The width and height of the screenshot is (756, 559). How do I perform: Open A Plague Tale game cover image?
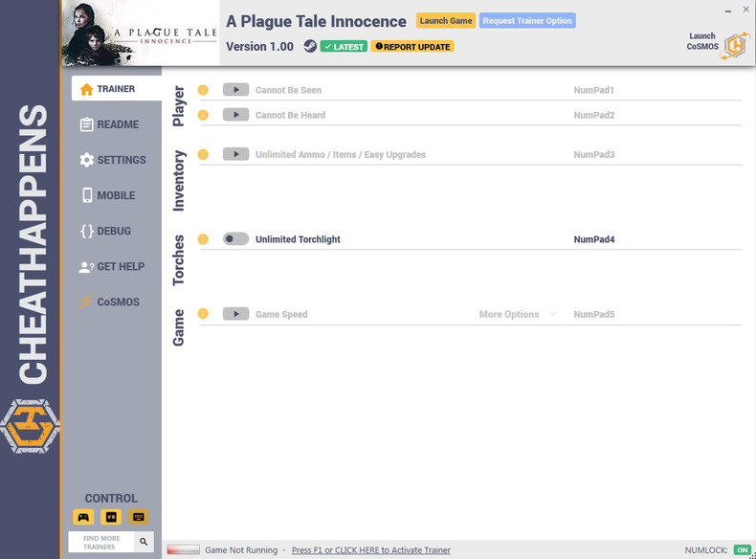(x=141, y=33)
